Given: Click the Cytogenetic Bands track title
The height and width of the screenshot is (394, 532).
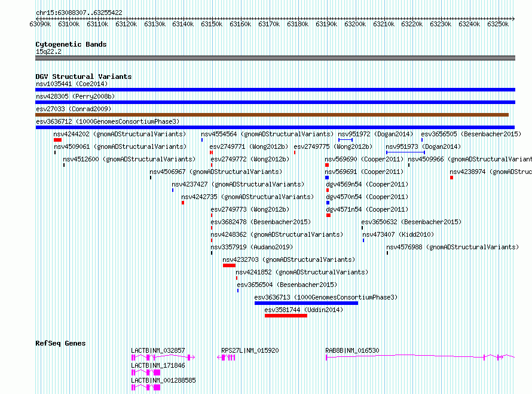Looking at the screenshot, I should [71, 44].
